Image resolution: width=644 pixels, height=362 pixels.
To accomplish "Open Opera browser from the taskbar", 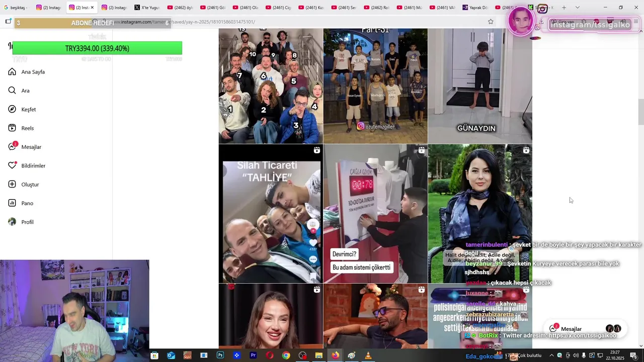I will pos(270,355).
